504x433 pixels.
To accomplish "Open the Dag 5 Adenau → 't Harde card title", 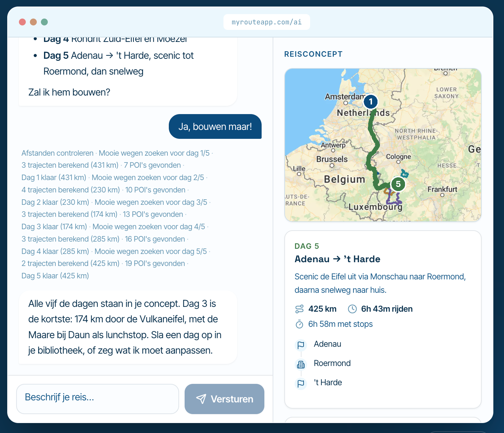I will 337,259.
